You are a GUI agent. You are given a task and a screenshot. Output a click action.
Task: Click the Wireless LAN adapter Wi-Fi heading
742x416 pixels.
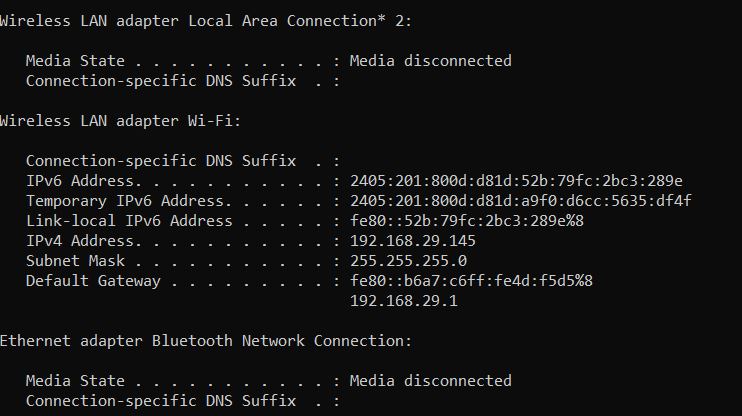120,121
